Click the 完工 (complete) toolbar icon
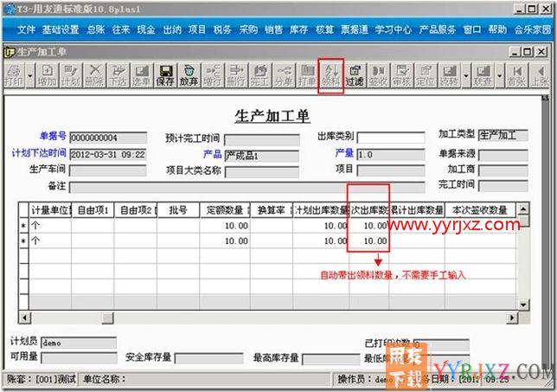Viewport: 557px width, 392px height. 259,75
